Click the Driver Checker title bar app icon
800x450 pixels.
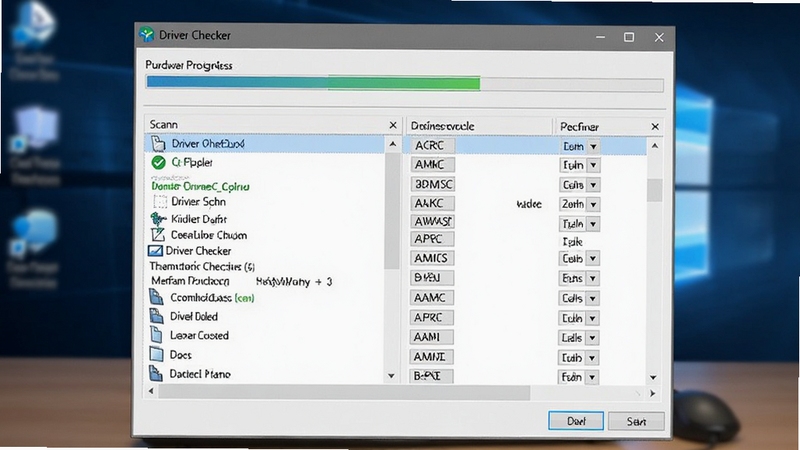(146, 35)
